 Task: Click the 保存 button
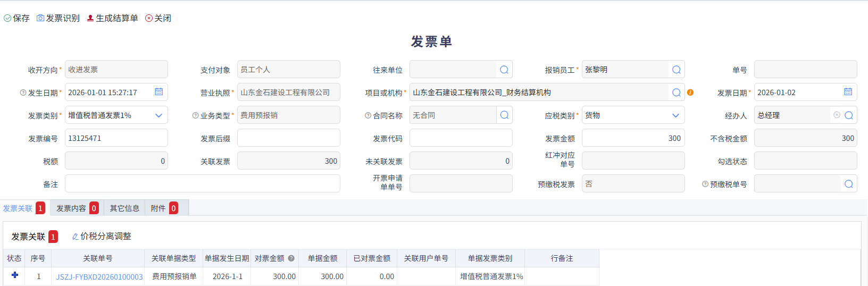coord(16,18)
